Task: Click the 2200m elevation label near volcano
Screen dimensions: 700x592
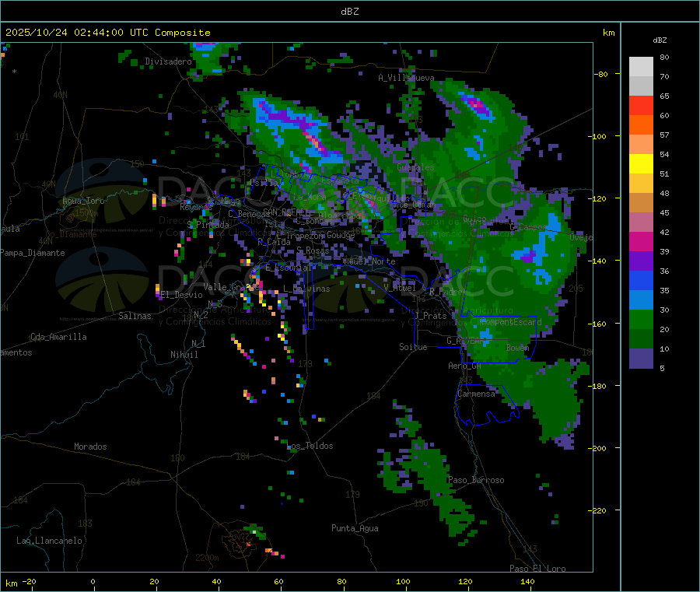Action: pyautogui.click(x=207, y=558)
